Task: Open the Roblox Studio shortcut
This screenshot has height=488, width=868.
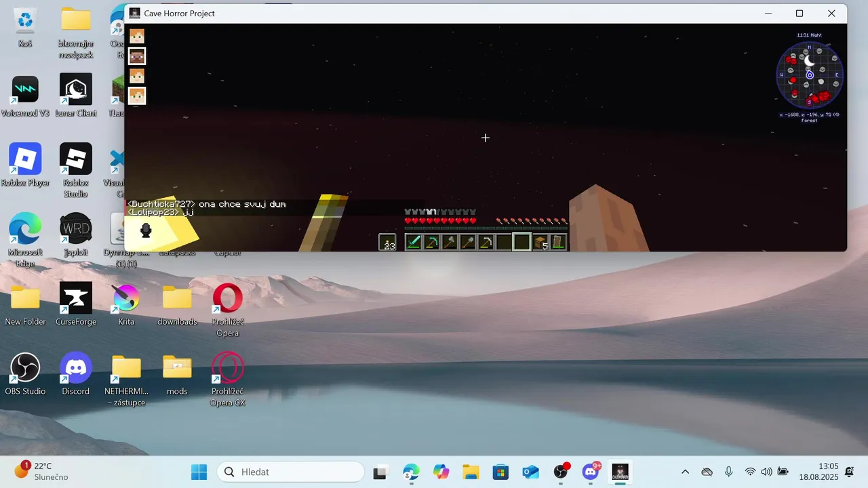Action: pos(76,171)
